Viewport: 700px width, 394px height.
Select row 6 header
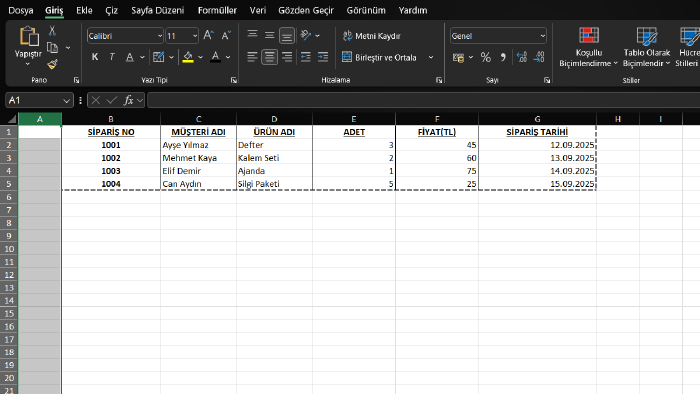[x=8, y=197]
